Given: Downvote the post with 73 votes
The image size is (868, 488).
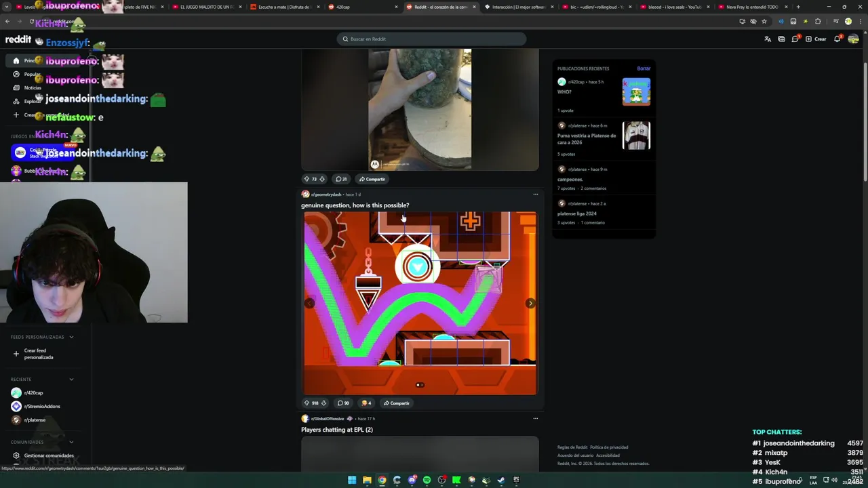Looking at the screenshot, I should click(321, 179).
